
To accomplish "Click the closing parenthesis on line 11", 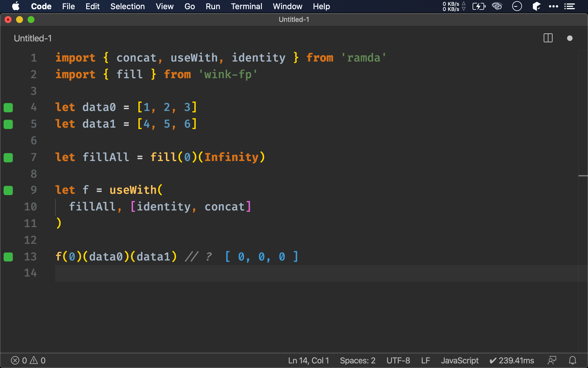I will (x=59, y=223).
